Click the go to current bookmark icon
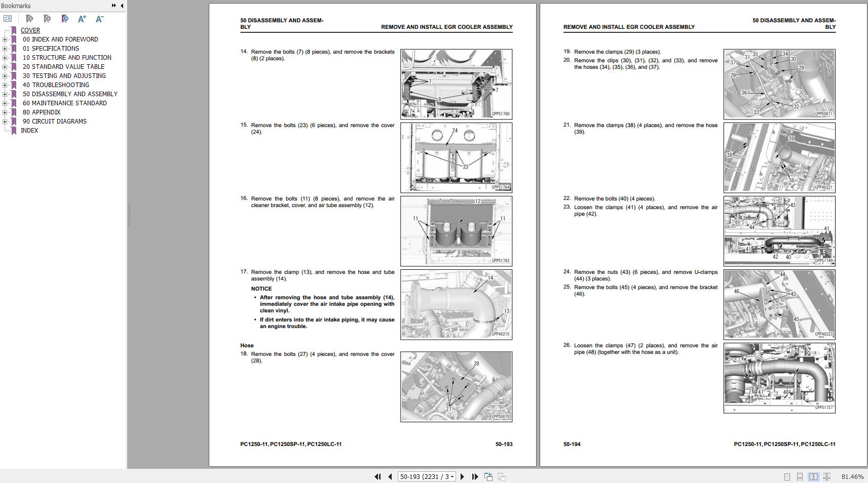This screenshot has height=483, width=868. (64, 19)
